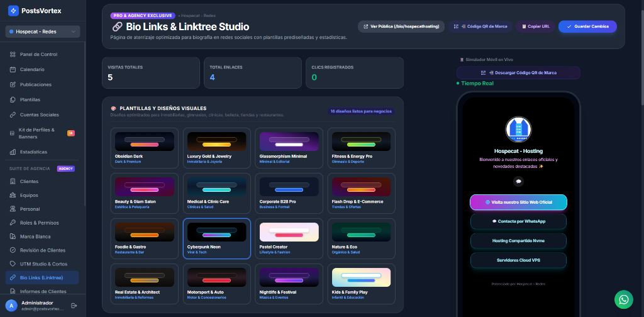Click the logout icon beside Administrador
The image size is (644, 317).
point(74,306)
